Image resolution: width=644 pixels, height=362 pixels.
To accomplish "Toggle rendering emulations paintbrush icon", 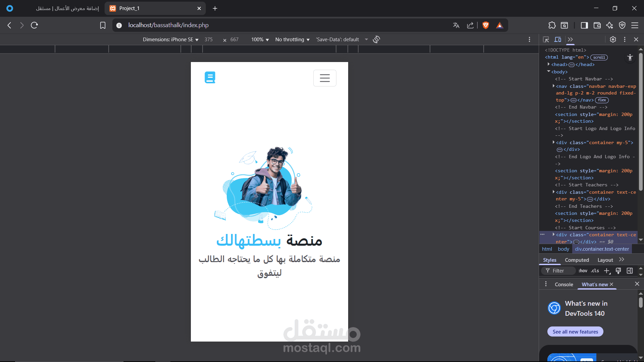I will 619,271.
